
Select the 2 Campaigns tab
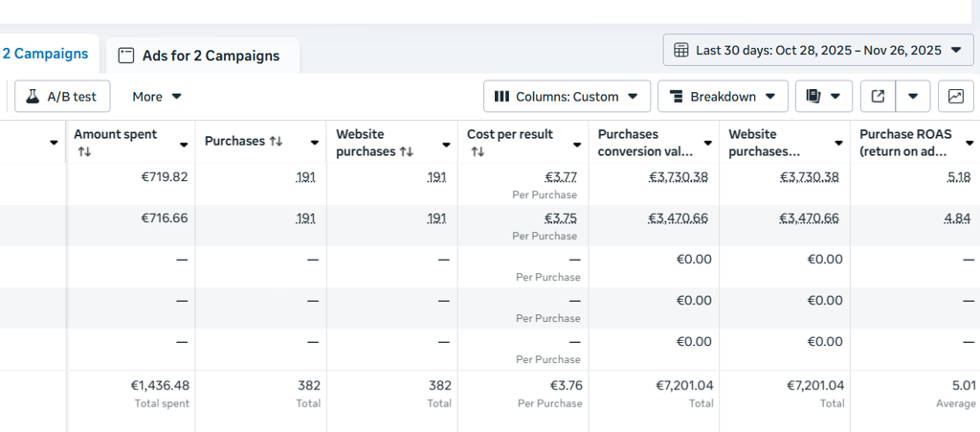coord(45,54)
